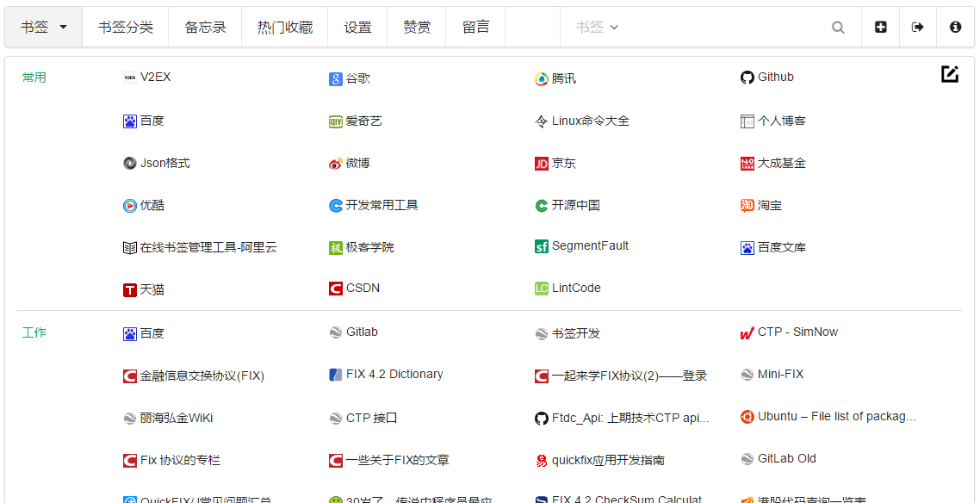This screenshot has height=503, width=980.
Task: Click the Ubuntu logo icon
Action: tap(747, 417)
